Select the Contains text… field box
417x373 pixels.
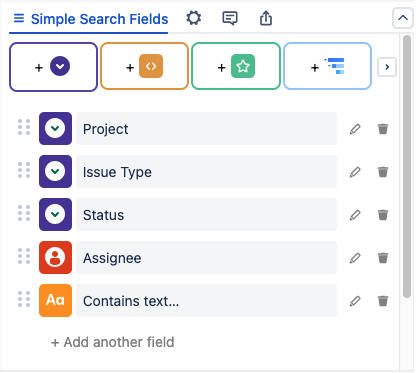click(x=206, y=301)
